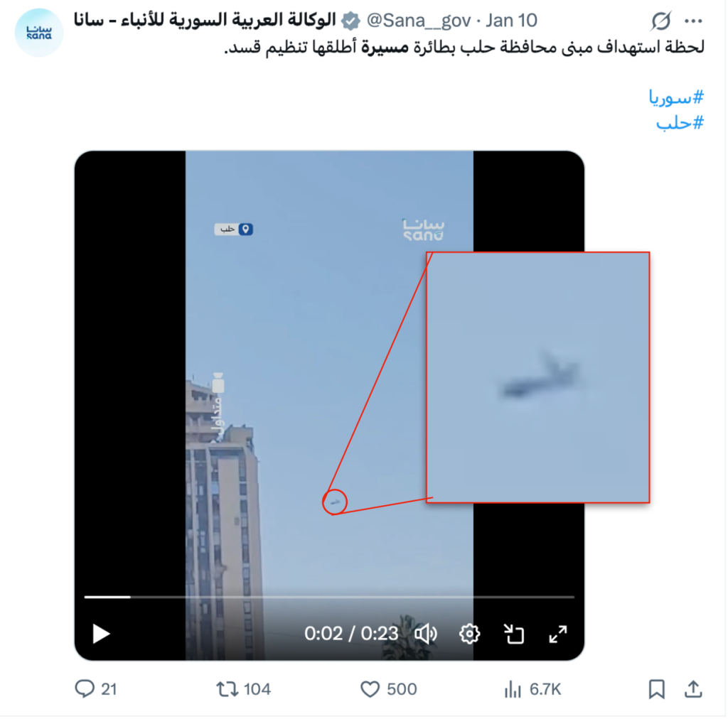Expand video to fullscreen
728x719 pixels.
[x=559, y=634]
